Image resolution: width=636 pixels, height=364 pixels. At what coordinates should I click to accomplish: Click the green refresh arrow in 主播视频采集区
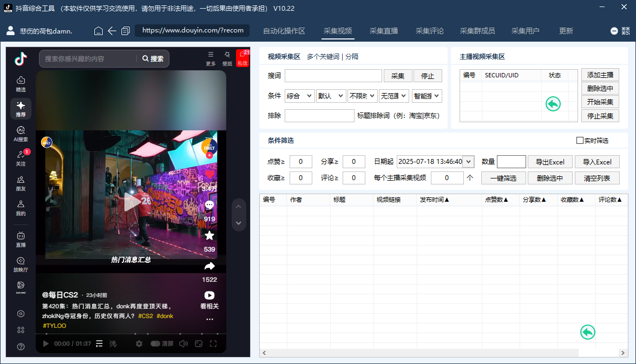(x=553, y=104)
